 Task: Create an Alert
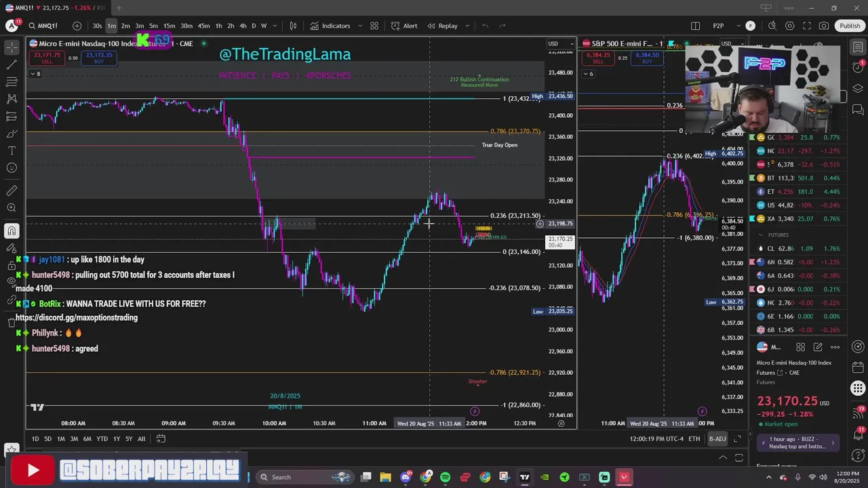coord(404,26)
